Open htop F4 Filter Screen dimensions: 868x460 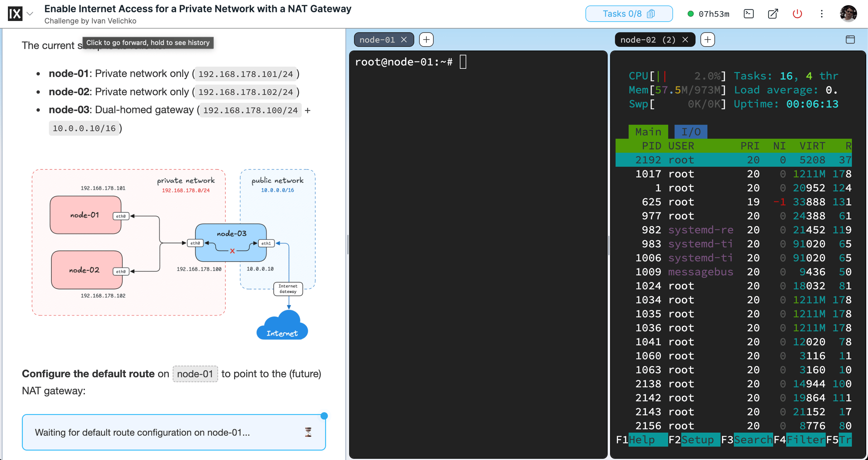(799, 440)
